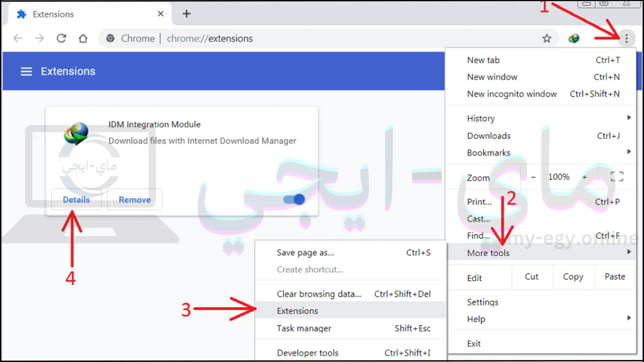This screenshot has width=644, height=362.
Task: Click the Details button for IDM extension
Action: 76,199
